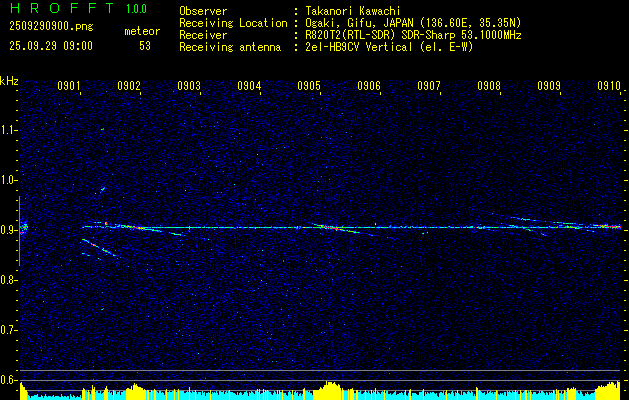Click the 0.7 kHz axis label
The width and height of the screenshot is (629, 400).
point(7,330)
